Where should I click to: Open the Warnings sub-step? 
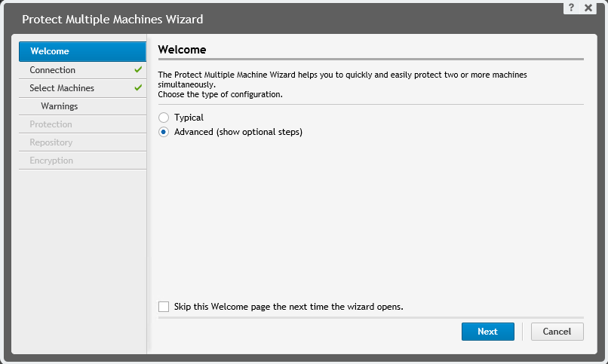pyautogui.click(x=60, y=106)
